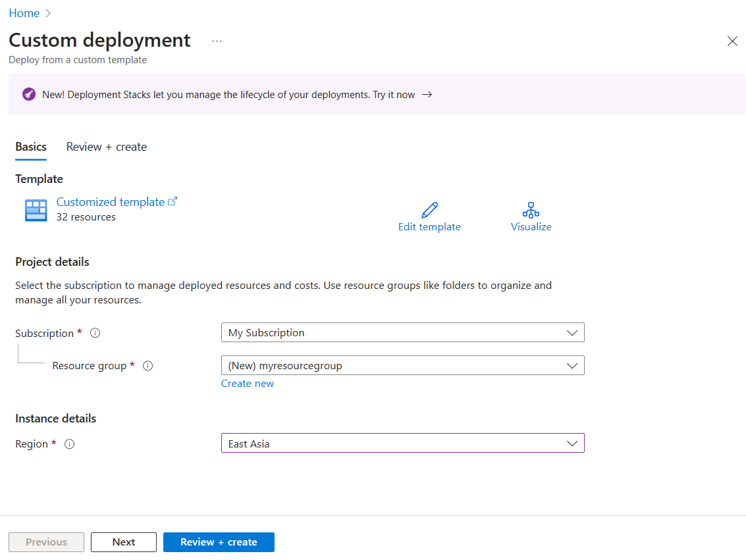The image size is (746, 560).
Task: Select the Basics tab
Action: click(31, 147)
